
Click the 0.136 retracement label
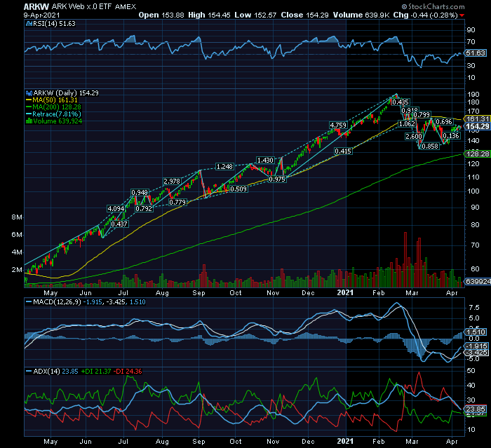point(451,136)
